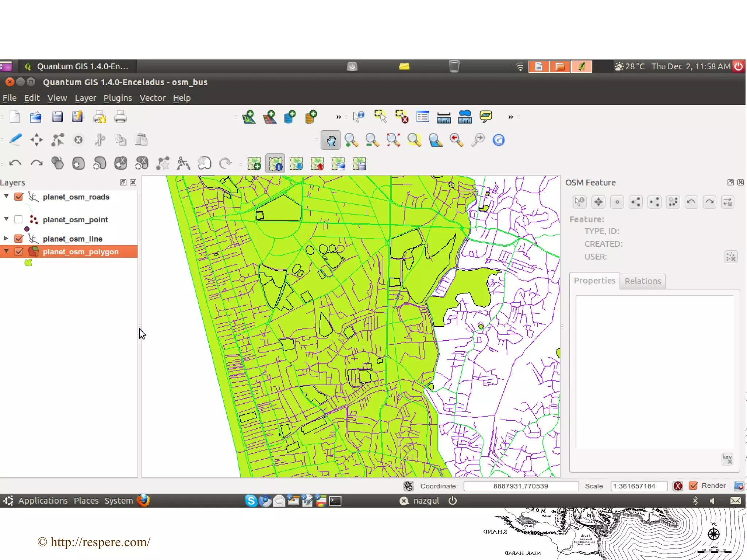747x560 pixels.
Task: Click the Refresh map canvas icon
Action: point(498,140)
